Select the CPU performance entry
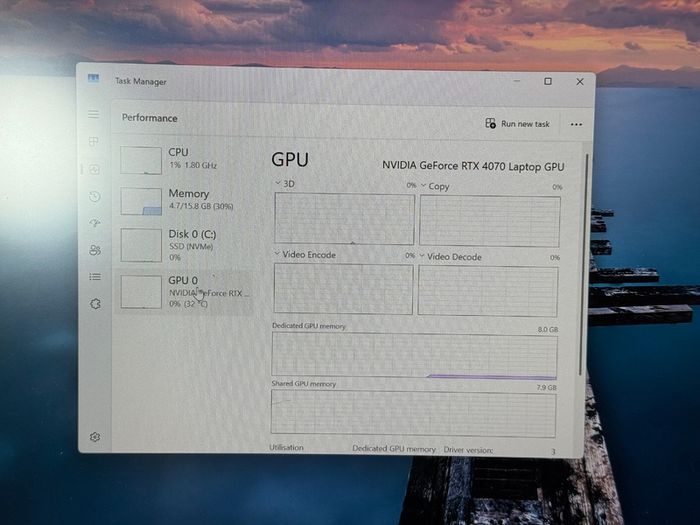The width and height of the screenshot is (700, 525). [185, 159]
